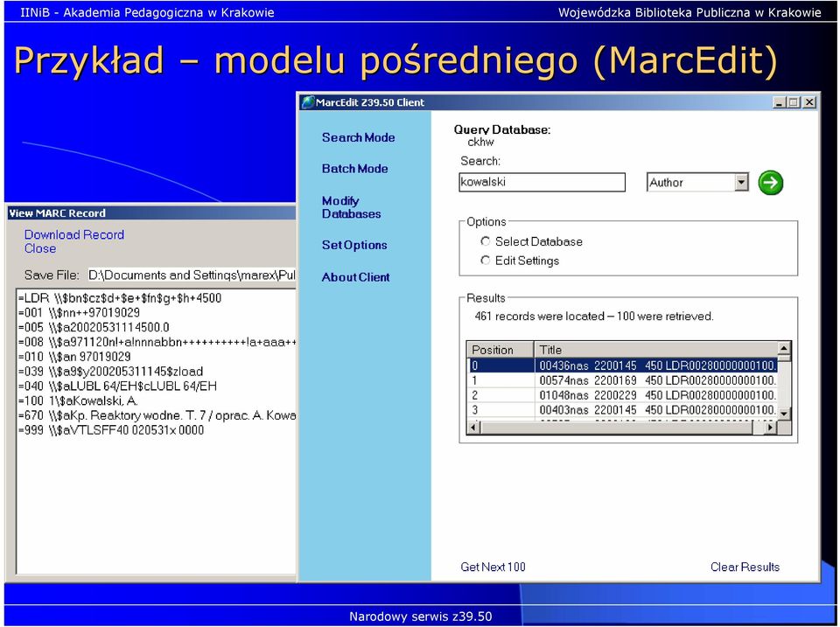This screenshot has width=840, height=627.
Task: Click search field containing kowalski
Action: 542,182
